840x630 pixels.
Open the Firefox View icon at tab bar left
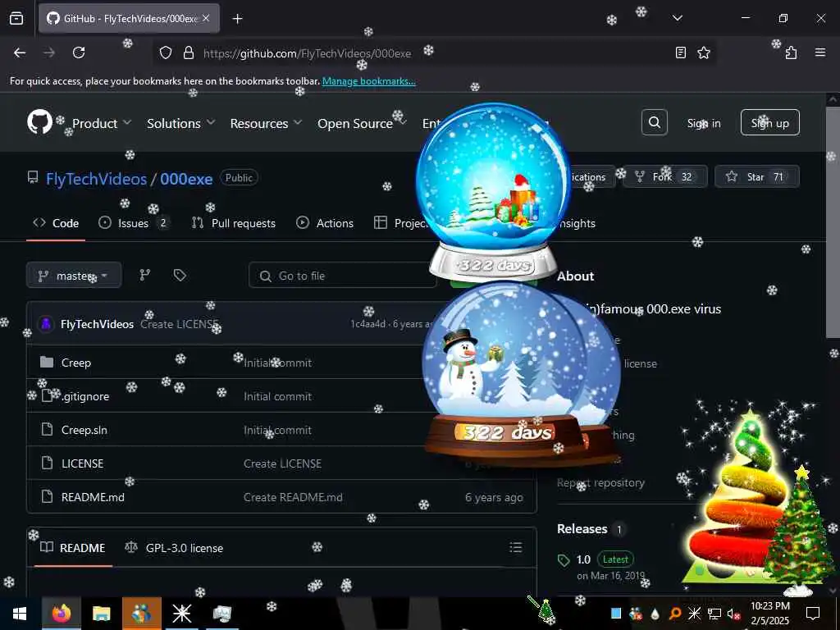(x=16, y=18)
